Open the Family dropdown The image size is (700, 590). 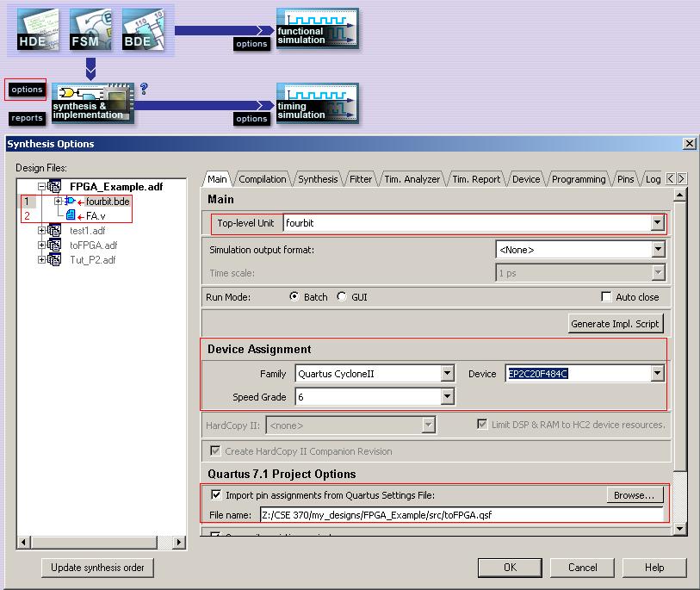pos(448,374)
